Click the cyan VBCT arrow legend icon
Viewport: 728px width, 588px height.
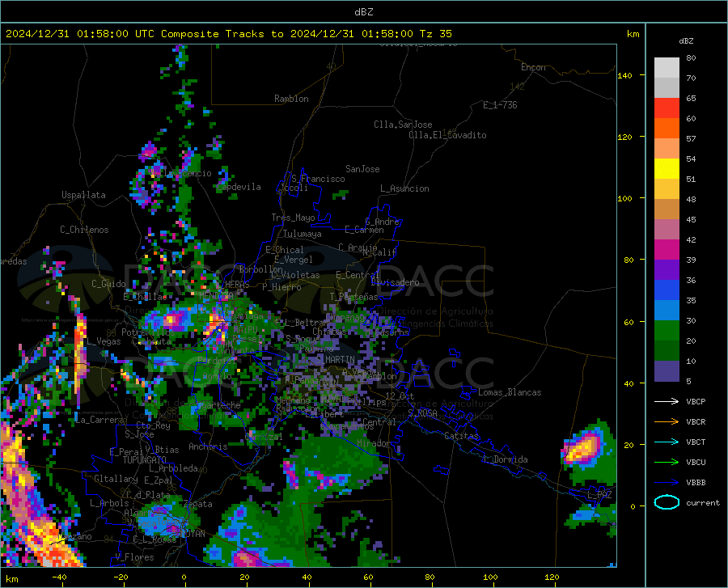(x=667, y=442)
